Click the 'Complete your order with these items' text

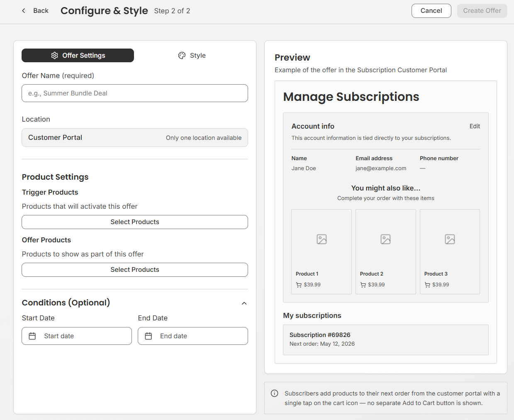(x=386, y=198)
